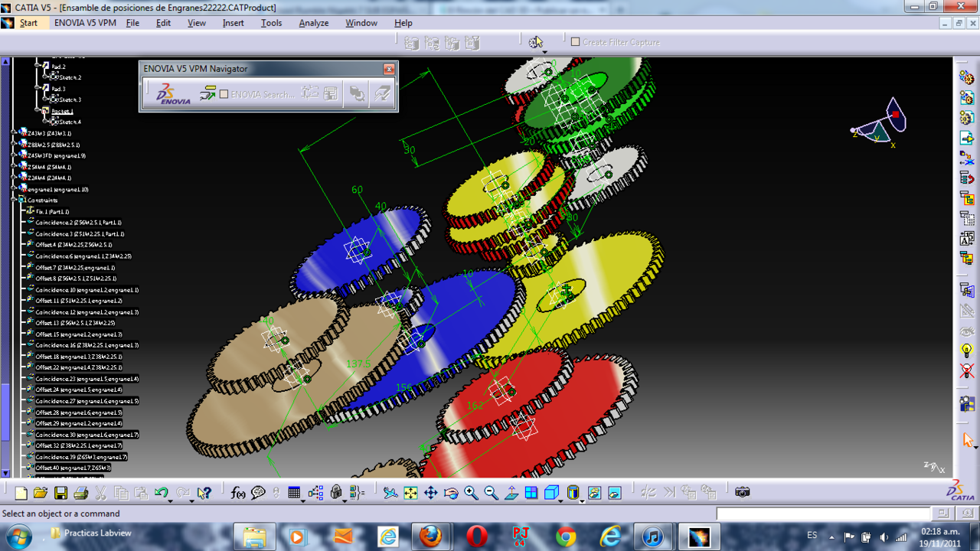Open the isometric view dropdown arrow
Screen dimensions: 980x551
click(x=560, y=500)
